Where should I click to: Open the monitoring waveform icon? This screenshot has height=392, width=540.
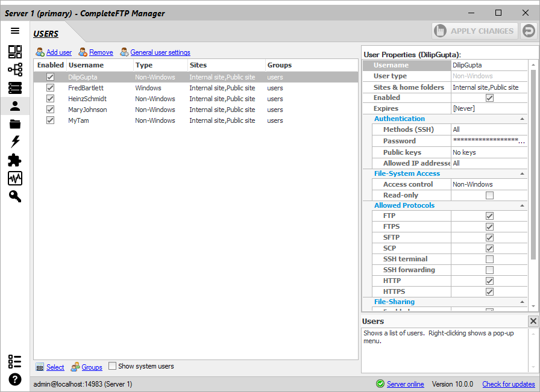(x=15, y=178)
